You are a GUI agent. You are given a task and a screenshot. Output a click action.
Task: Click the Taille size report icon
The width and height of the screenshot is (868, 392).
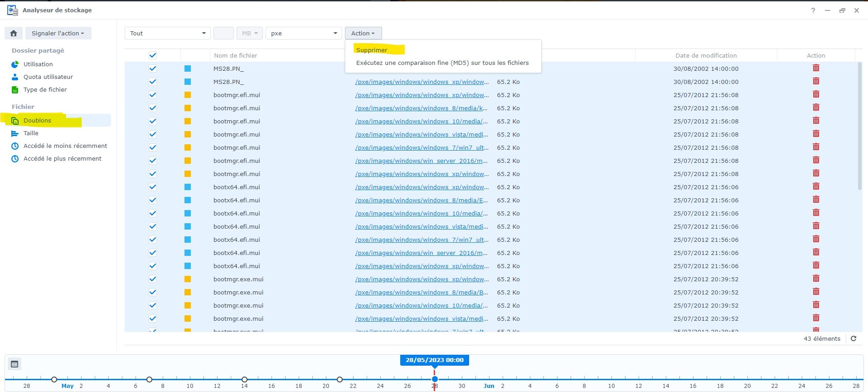15,133
